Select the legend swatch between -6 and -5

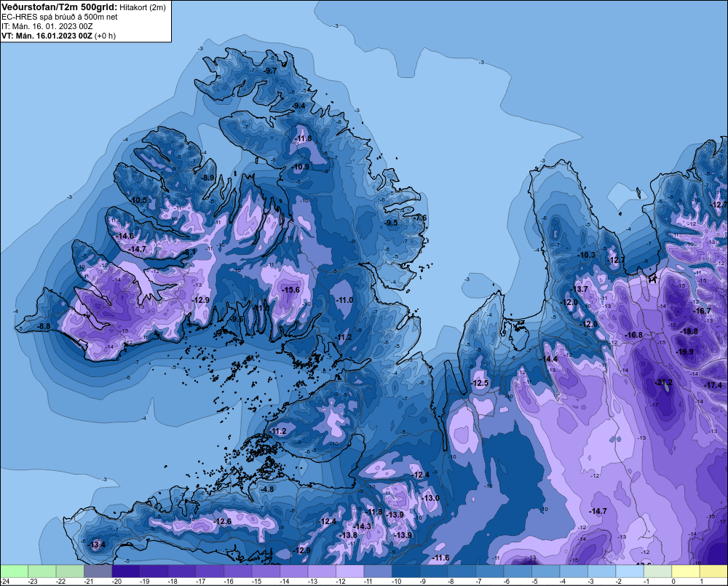pos(518,571)
